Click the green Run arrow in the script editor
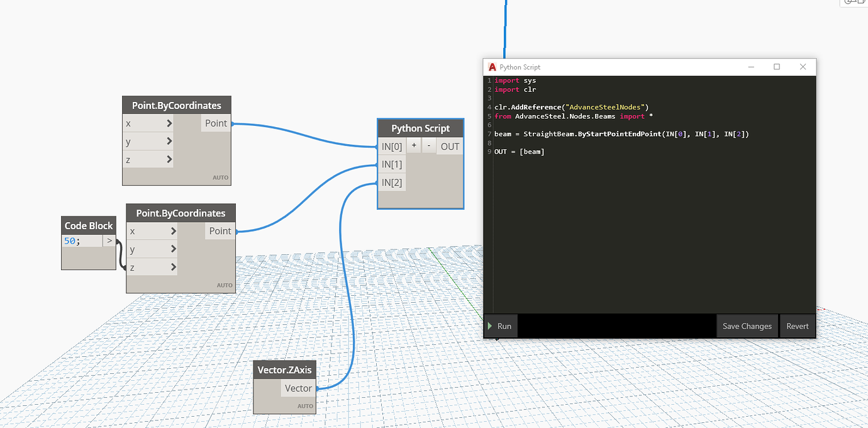 499,325
